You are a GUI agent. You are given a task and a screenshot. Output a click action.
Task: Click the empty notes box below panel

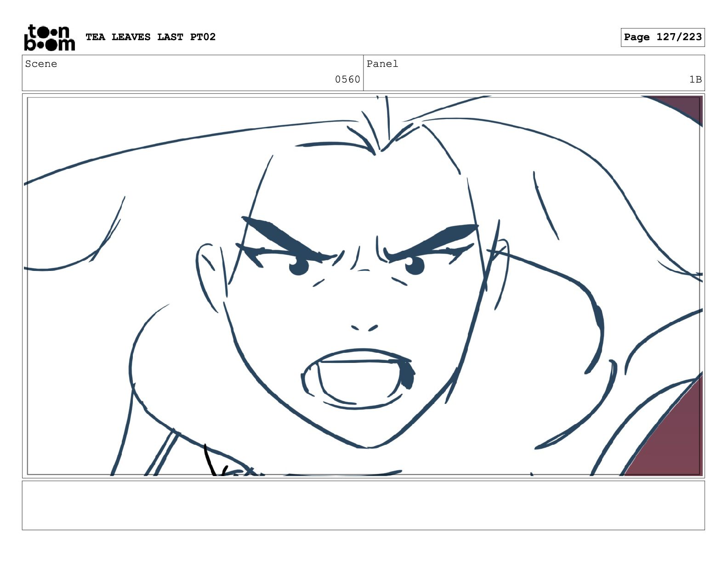pyautogui.click(x=363, y=506)
